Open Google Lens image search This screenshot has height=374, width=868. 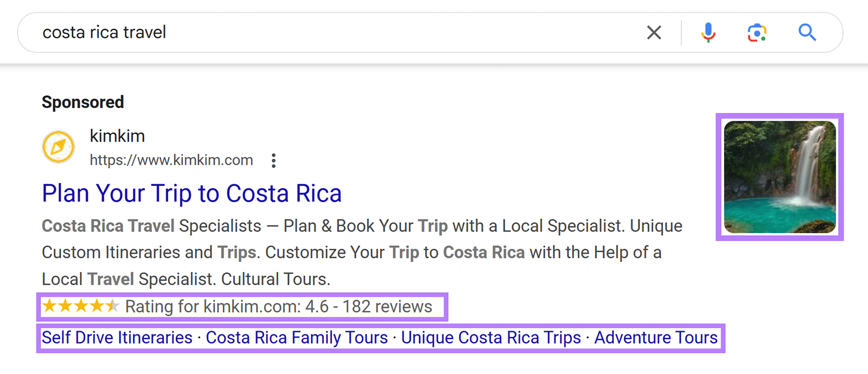[x=756, y=33]
